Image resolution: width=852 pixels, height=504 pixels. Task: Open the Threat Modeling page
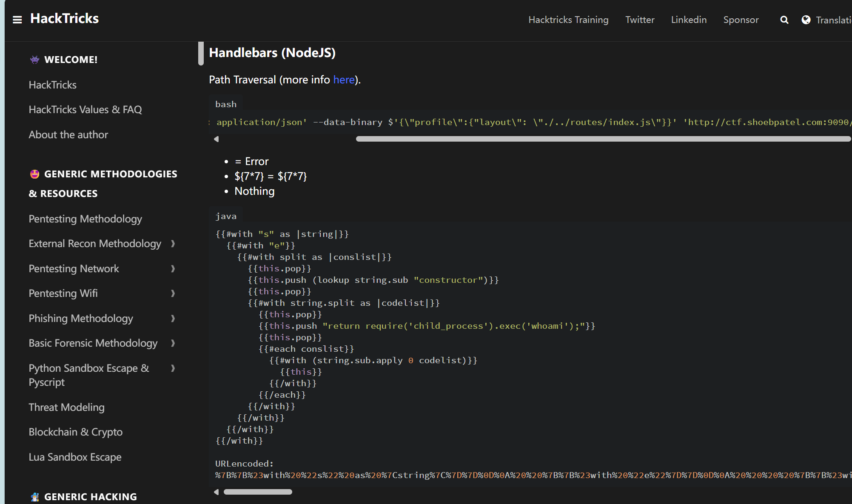(x=66, y=407)
